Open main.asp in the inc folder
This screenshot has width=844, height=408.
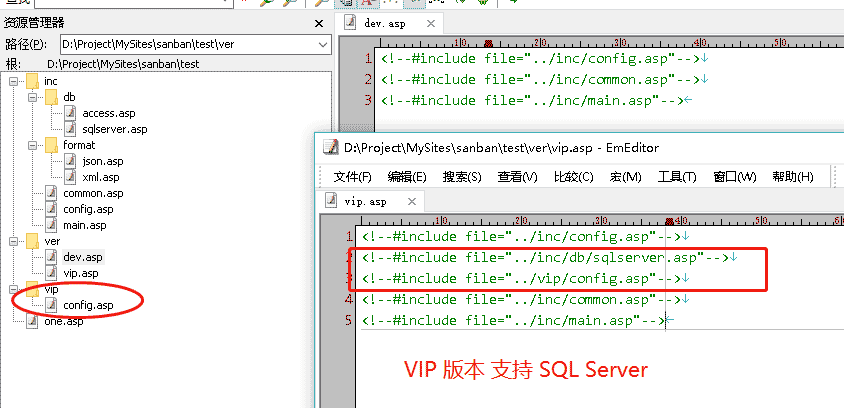click(84, 225)
